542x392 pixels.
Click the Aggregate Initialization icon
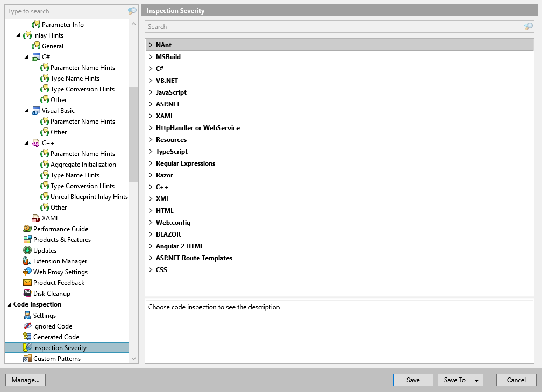tap(44, 164)
